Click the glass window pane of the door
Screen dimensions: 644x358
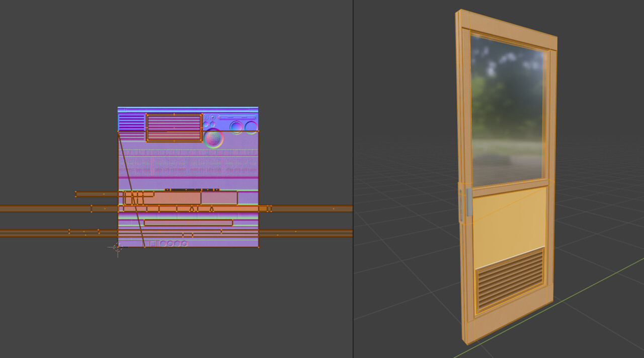(x=507, y=110)
